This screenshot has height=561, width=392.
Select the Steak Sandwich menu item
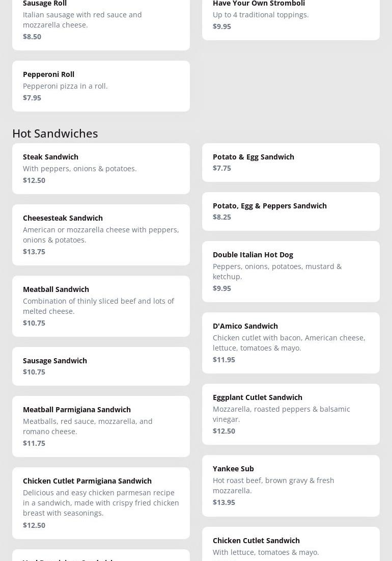(x=101, y=168)
